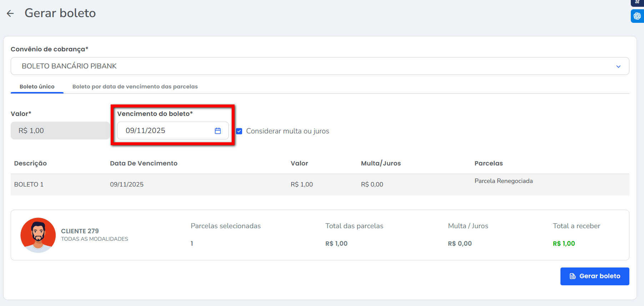Viewport: 644px width, 306px height.
Task: Click the Data De Vencimento column header
Action: (144, 163)
